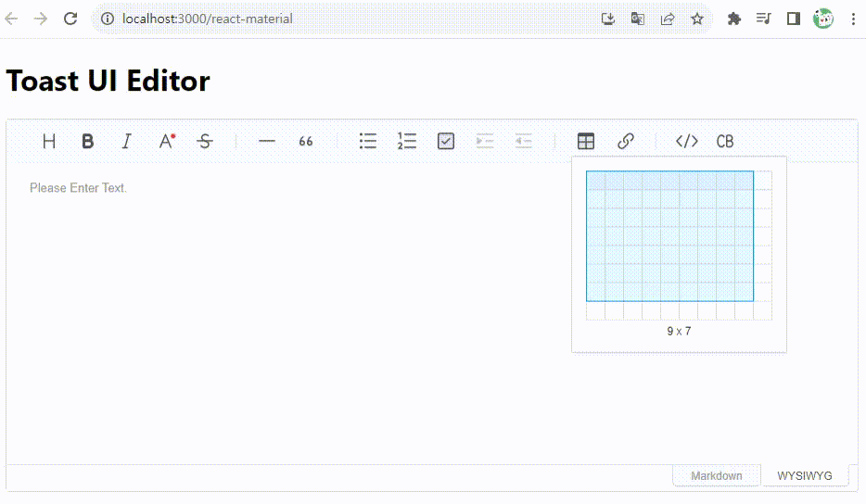This screenshot has width=866, height=504.
Task: Select the highlighted table size grid
Action: pos(670,236)
